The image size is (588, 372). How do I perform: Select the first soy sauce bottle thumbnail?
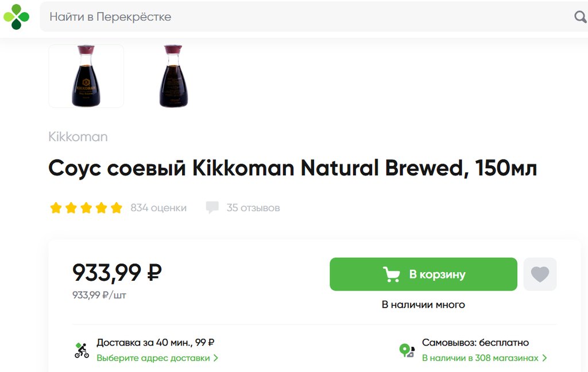tap(86, 76)
